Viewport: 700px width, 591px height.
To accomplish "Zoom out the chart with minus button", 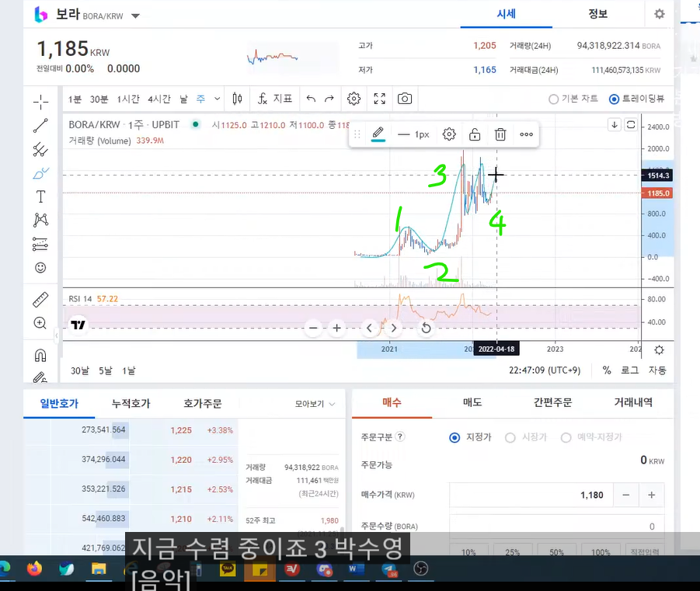I will click(313, 328).
